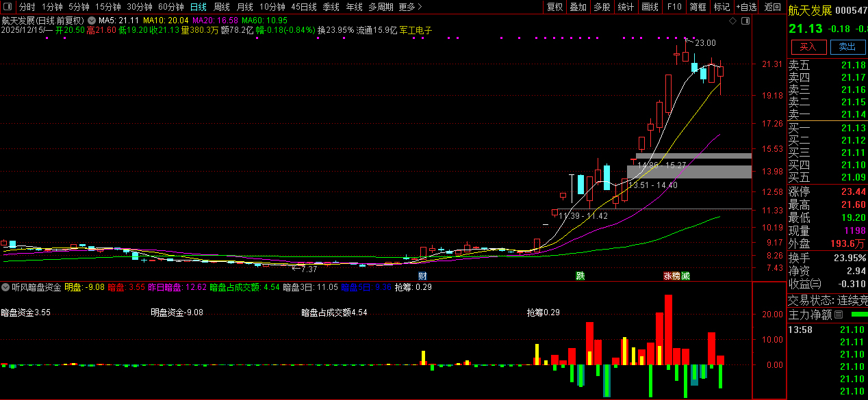Image resolution: width=868 pixels, height=400 pixels.
Task: Click the 收益(三) quarterly earnings label
Action: click(805, 284)
